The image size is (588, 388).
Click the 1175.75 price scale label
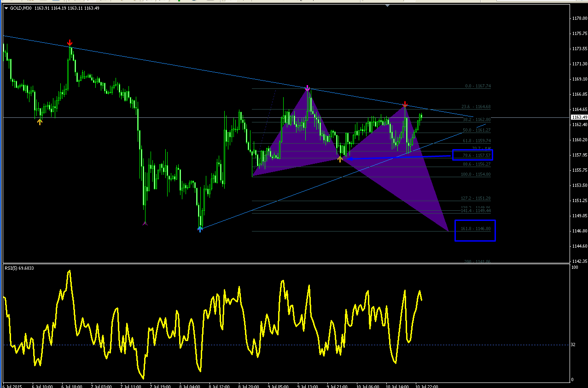pos(579,34)
